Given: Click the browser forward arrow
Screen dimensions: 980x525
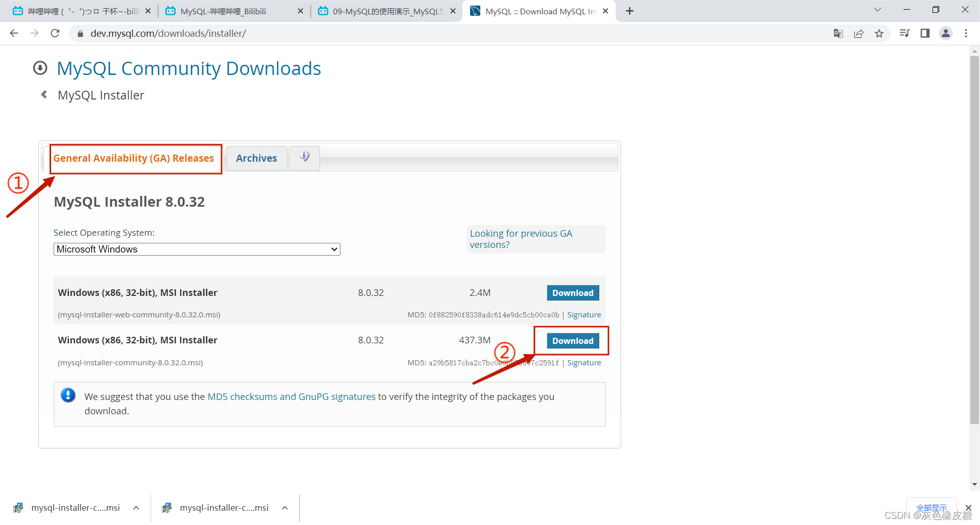Looking at the screenshot, I should click(x=34, y=33).
